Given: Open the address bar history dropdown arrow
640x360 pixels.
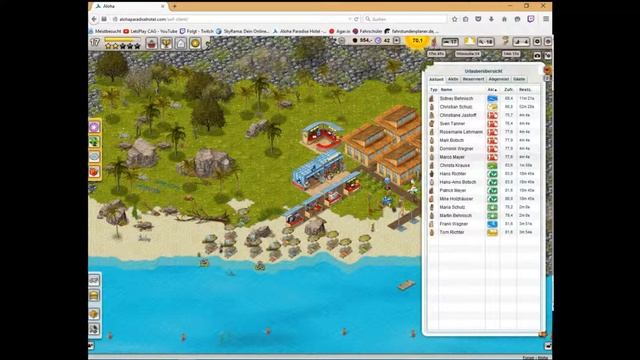Looking at the screenshot, I should 350,19.
